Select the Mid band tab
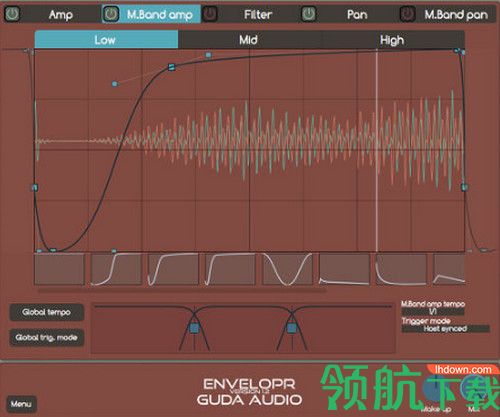Screen dimensions: 500x417 (x=250, y=40)
